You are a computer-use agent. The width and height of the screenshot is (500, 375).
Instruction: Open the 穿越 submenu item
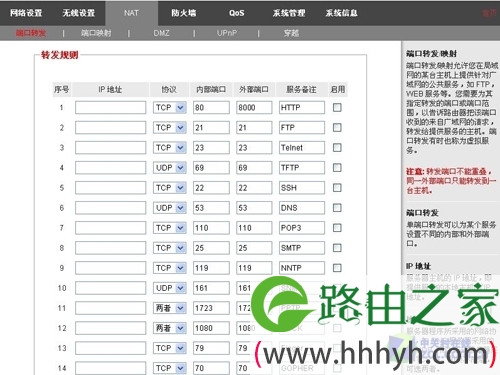coord(291,33)
